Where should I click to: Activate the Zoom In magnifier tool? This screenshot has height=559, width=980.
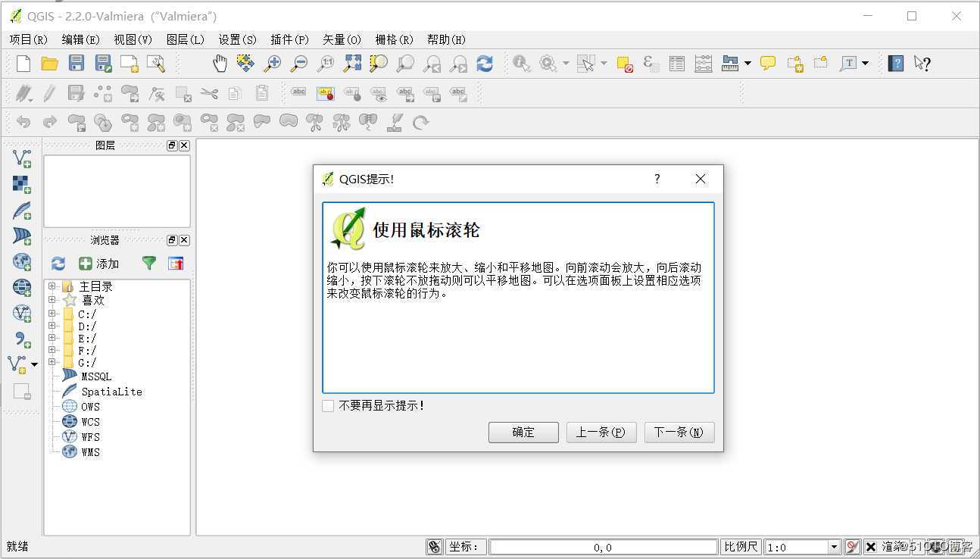(x=273, y=64)
